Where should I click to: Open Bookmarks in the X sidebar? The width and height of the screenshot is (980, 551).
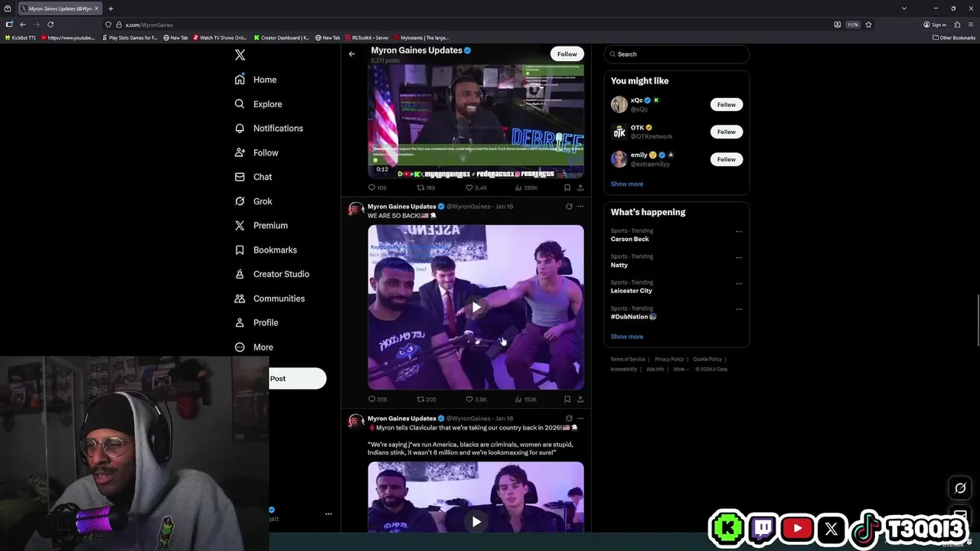pyautogui.click(x=265, y=250)
